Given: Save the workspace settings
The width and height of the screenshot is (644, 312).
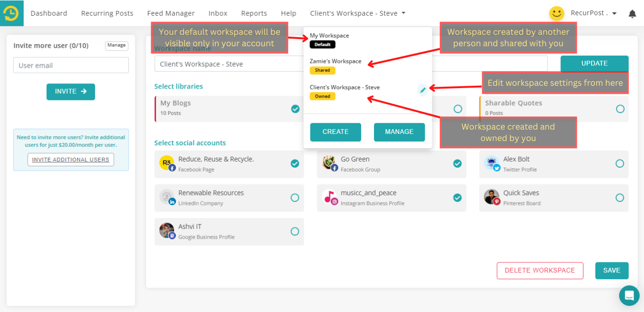Looking at the screenshot, I should tap(612, 271).
